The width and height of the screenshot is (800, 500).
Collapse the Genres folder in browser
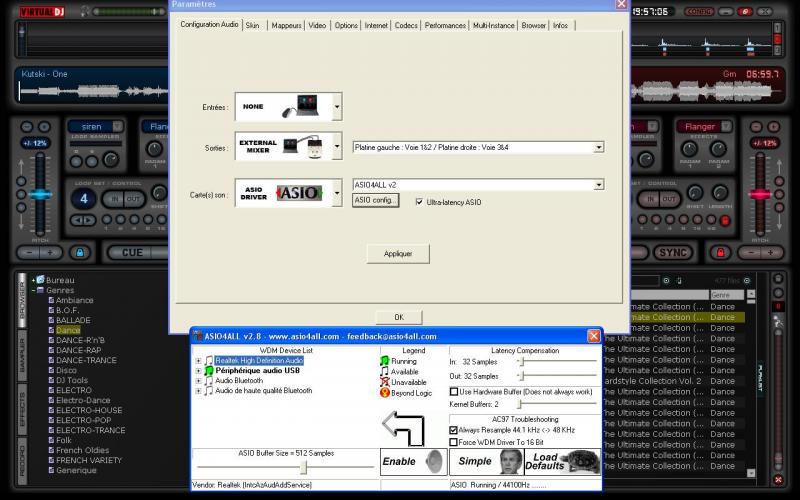point(34,290)
